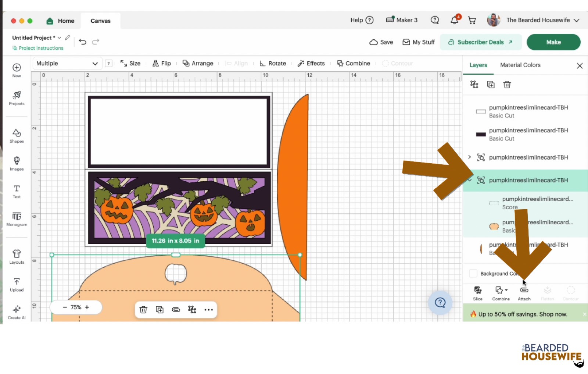Zoom in the canvas with plus button
Screen dimensions: 588x374
pos(87,307)
